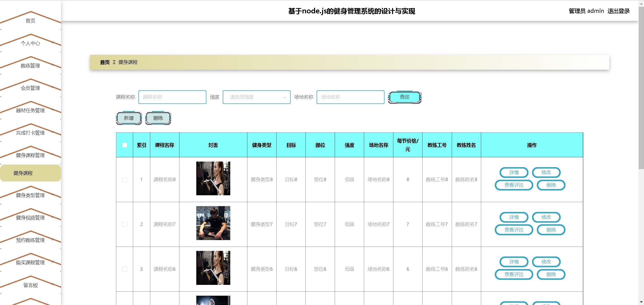
Task: Open cover thumbnail of course 课程名称8
Action: (213, 178)
